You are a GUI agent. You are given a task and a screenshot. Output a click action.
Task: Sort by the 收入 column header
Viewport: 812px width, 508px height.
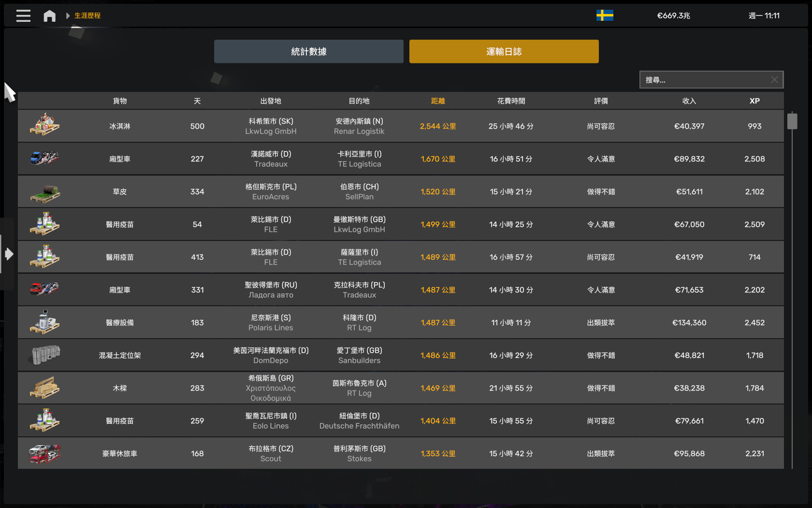point(689,101)
